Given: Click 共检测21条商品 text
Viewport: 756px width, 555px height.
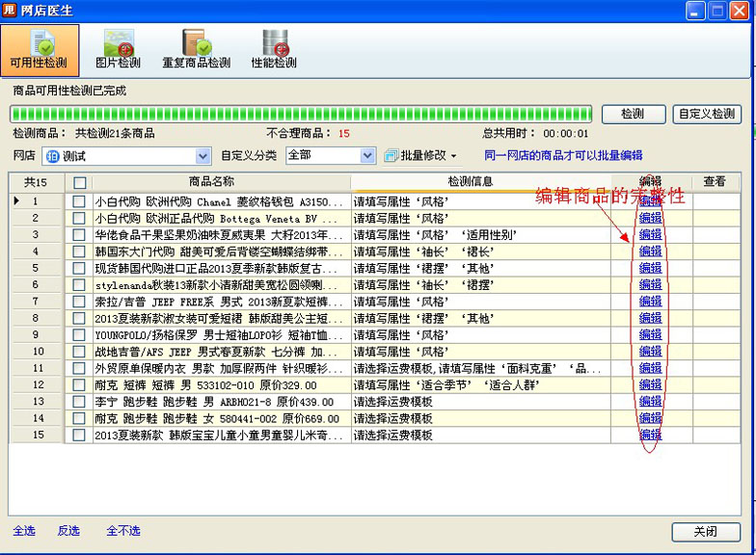Looking at the screenshot, I should 115,133.
